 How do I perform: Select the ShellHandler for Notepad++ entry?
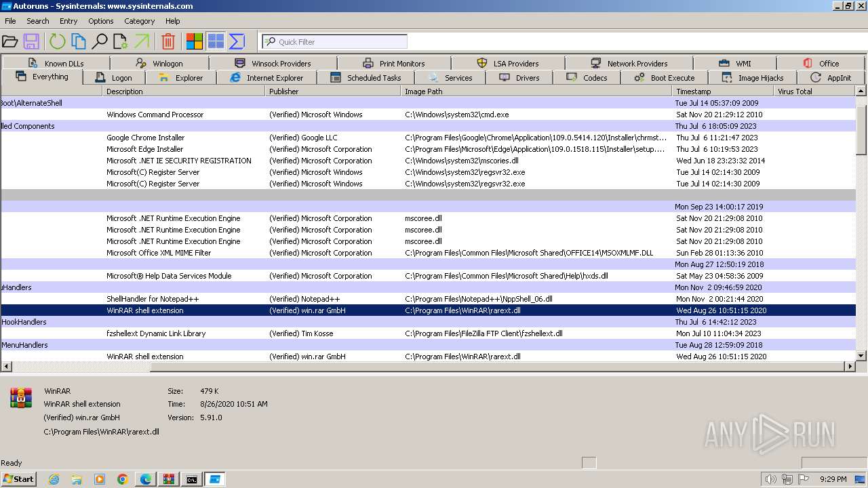click(x=429, y=299)
